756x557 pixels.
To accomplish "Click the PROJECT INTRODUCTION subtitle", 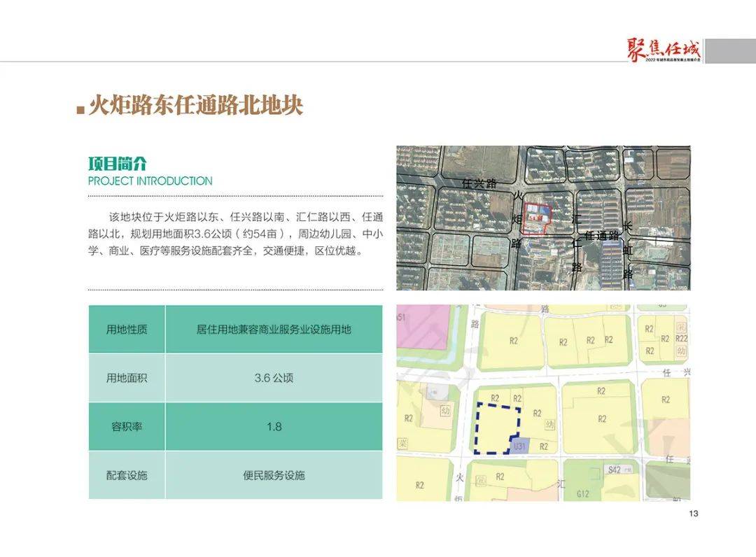I will tap(150, 181).
